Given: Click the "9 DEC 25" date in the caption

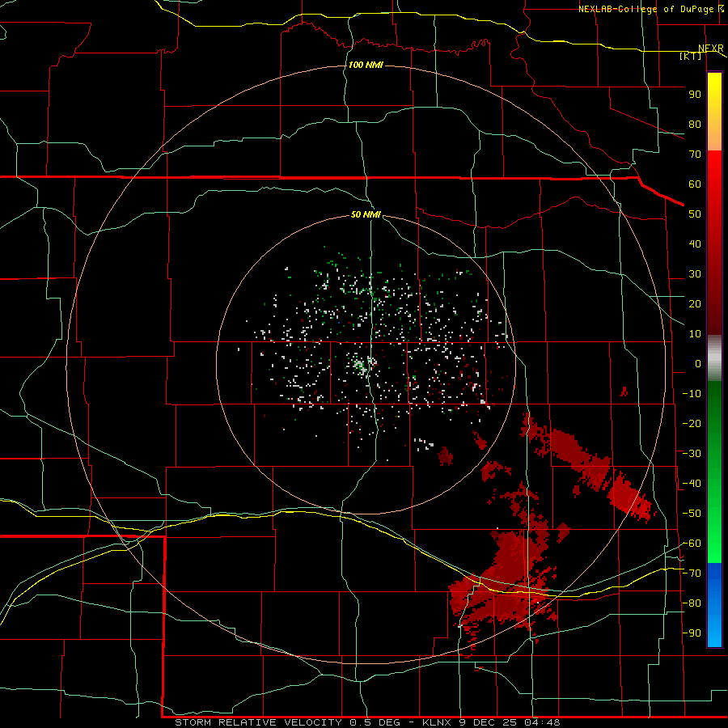Looking at the screenshot, I should [488, 722].
